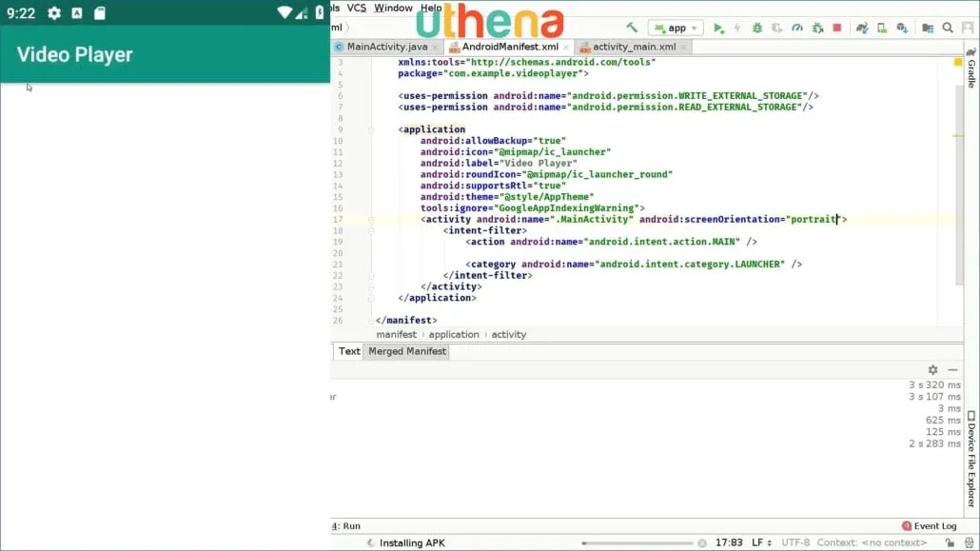Tap the Video Player app title

[x=74, y=54]
